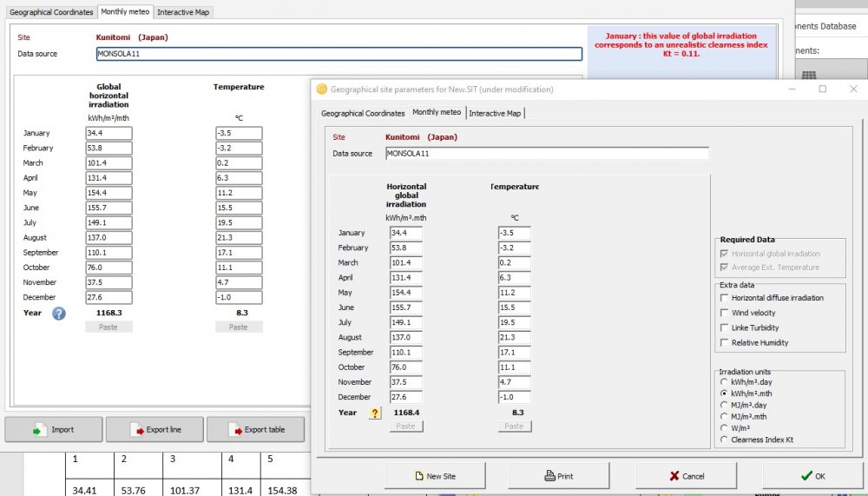Select kWh/m².day irradiation unit
The width and height of the screenshot is (868, 496).
pyautogui.click(x=724, y=382)
